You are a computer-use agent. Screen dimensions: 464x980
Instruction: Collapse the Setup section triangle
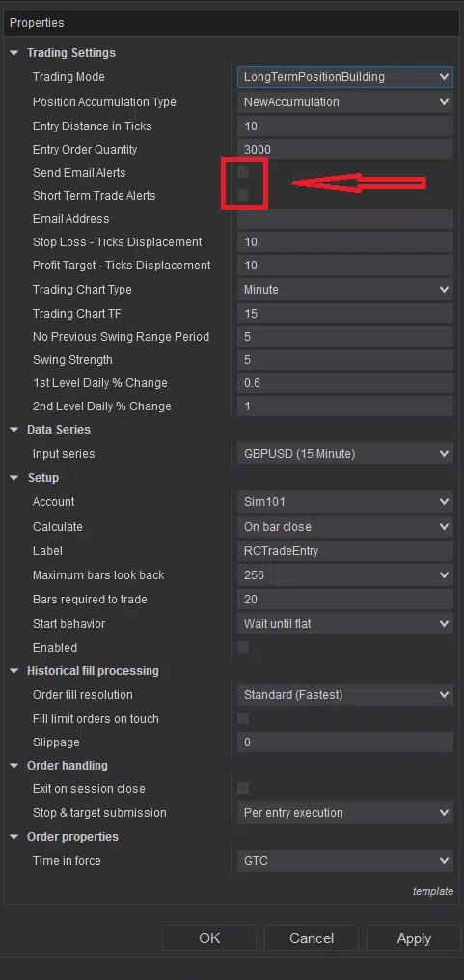(14, 478)
